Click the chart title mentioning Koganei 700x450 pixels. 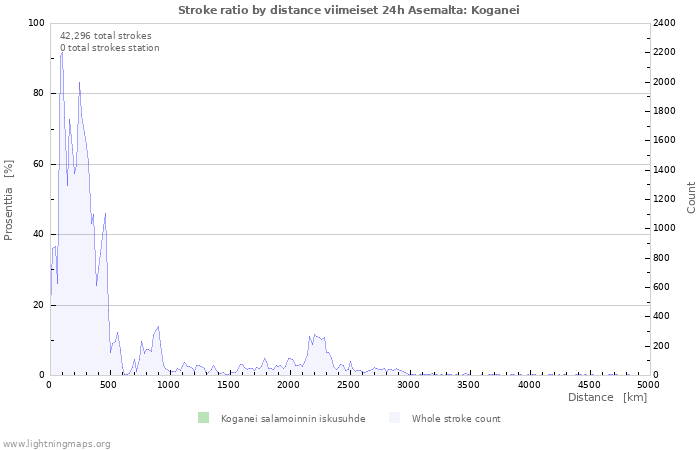(349, 10)
